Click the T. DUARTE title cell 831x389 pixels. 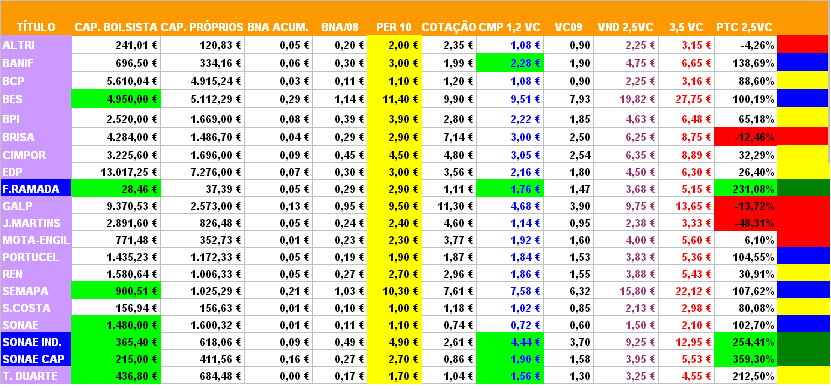pyautogui.click(x=36, y=376)
